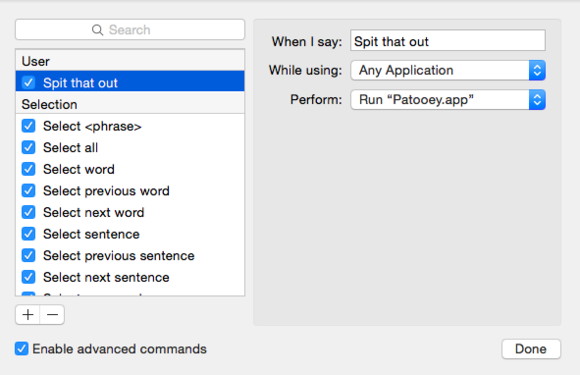
Task: Click the 'Enable advanced commands' label
Action: click(119, 349)
